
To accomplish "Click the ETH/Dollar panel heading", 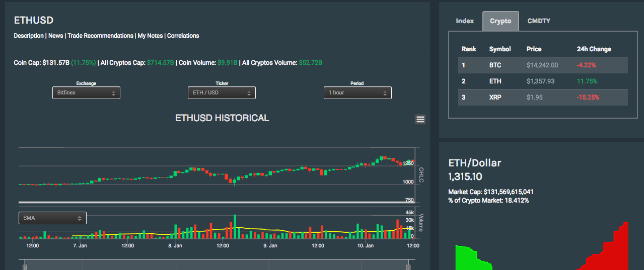I will tap(475, 163).
